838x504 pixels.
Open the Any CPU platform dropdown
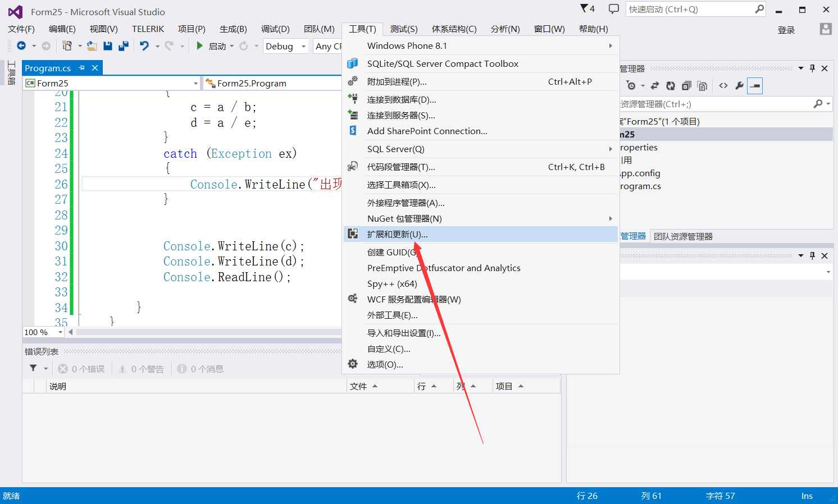click(x=328, y=46)
